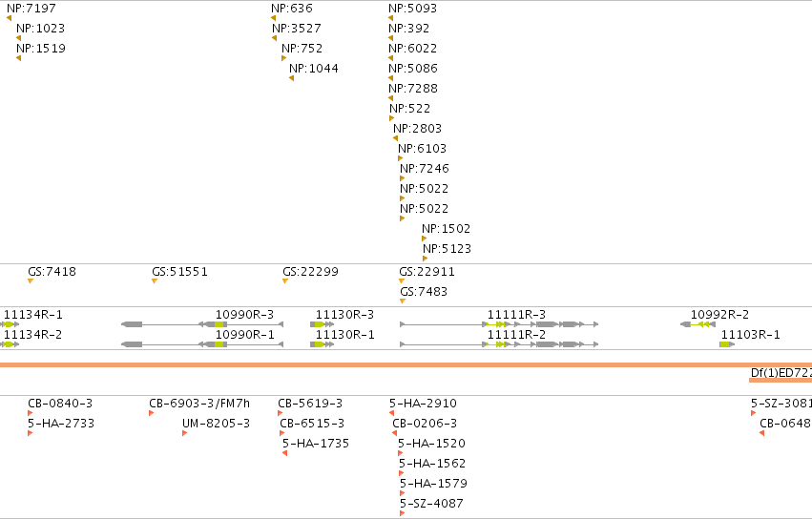Click the UM-8205-3 insertion arrow
812x519 pixels.
coord(184,433)
